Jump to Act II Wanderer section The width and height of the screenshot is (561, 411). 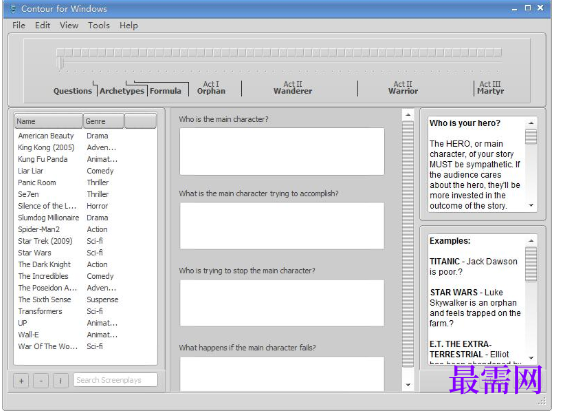click(293, 88)
